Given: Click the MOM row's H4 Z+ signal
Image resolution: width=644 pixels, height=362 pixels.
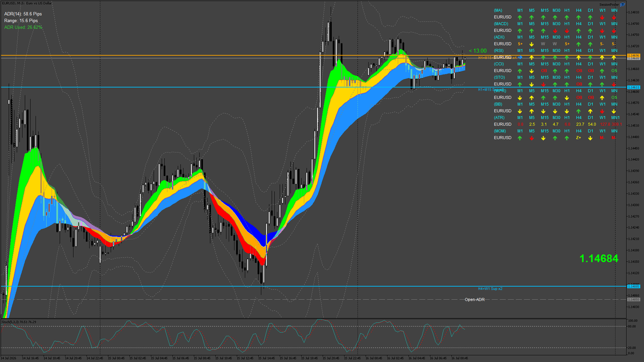Looking at the screenshot, I should click(x=579, y=138).
